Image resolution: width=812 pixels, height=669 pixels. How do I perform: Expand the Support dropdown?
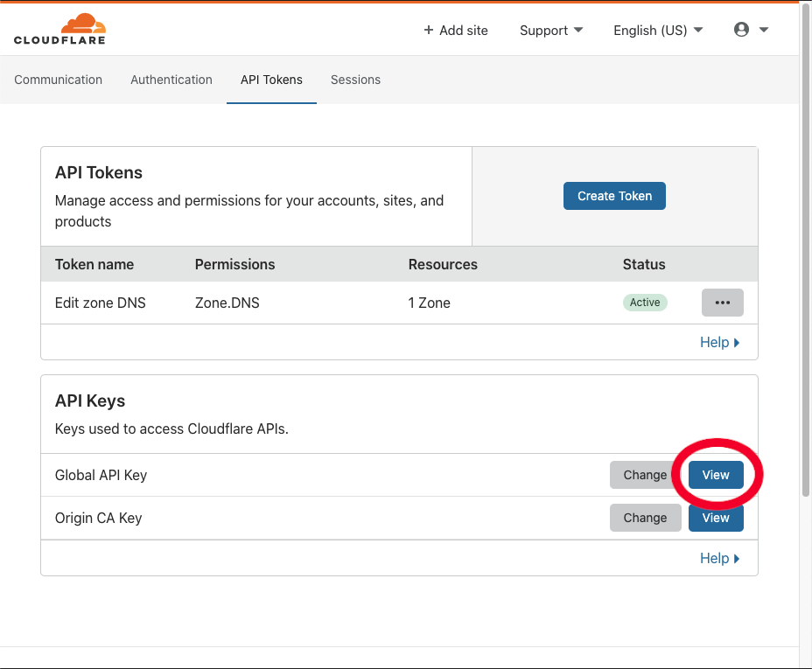click(551, 30)
